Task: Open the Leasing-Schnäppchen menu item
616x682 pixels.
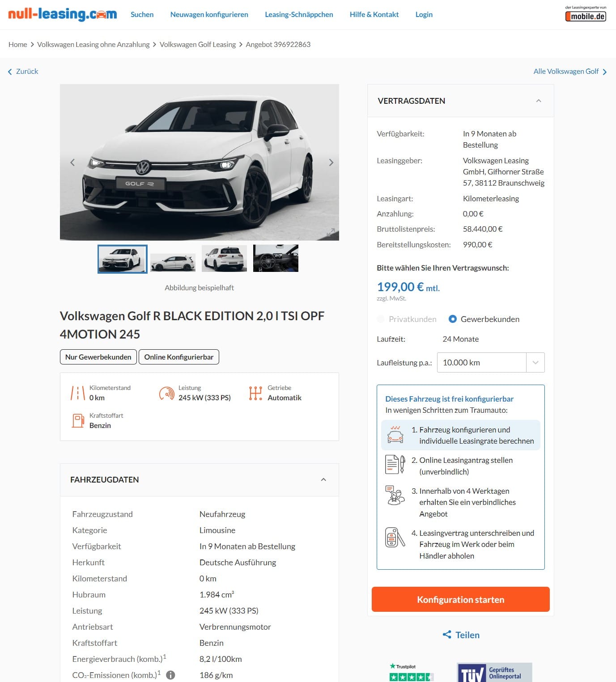Action: click(x=299, y=14)
